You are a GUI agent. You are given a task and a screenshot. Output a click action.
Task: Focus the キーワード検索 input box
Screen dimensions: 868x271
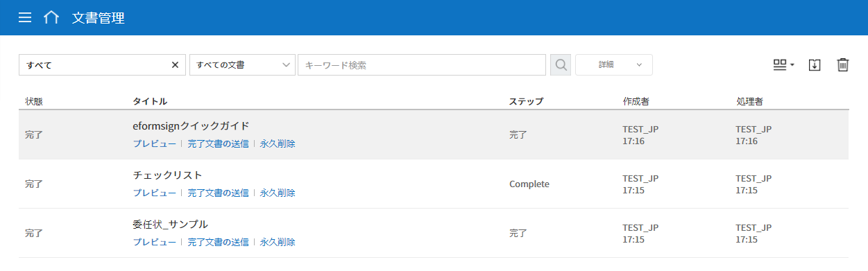coord(422,65)
